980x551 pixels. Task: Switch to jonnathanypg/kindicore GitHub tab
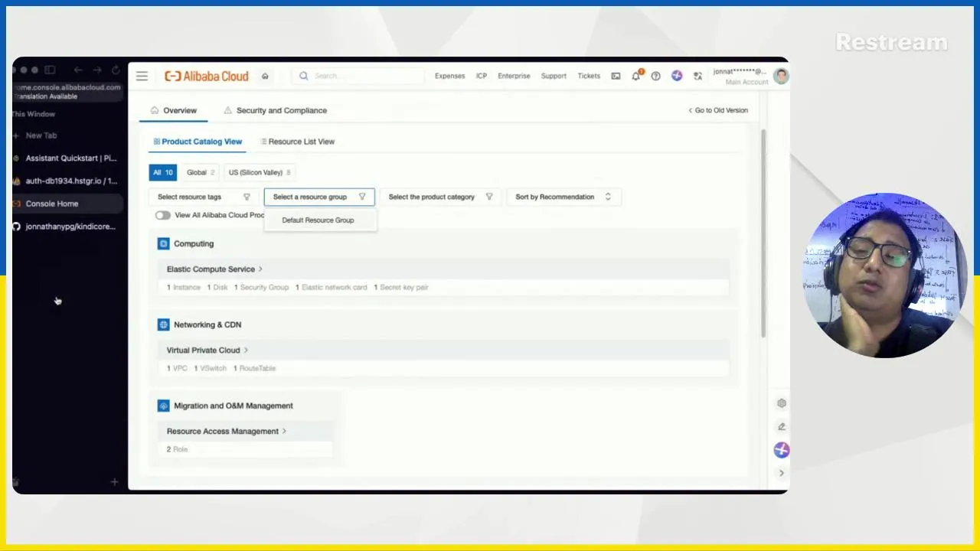(67, 227)
